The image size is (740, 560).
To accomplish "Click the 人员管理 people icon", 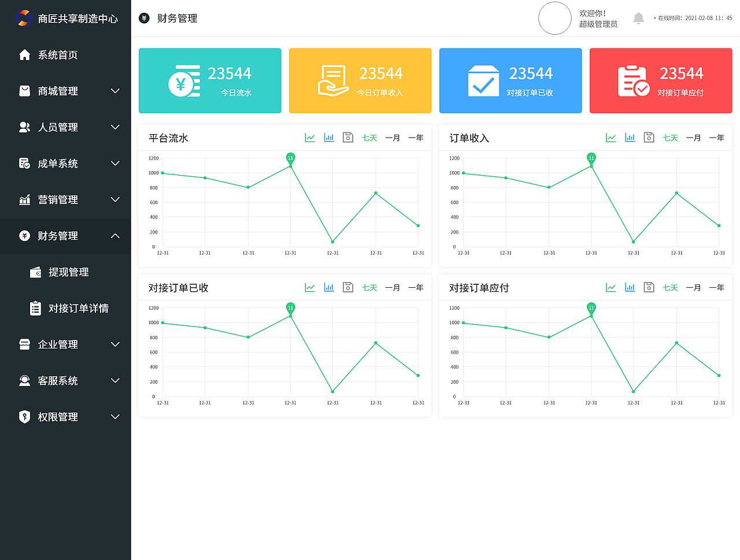I will [x=24, y=127].
